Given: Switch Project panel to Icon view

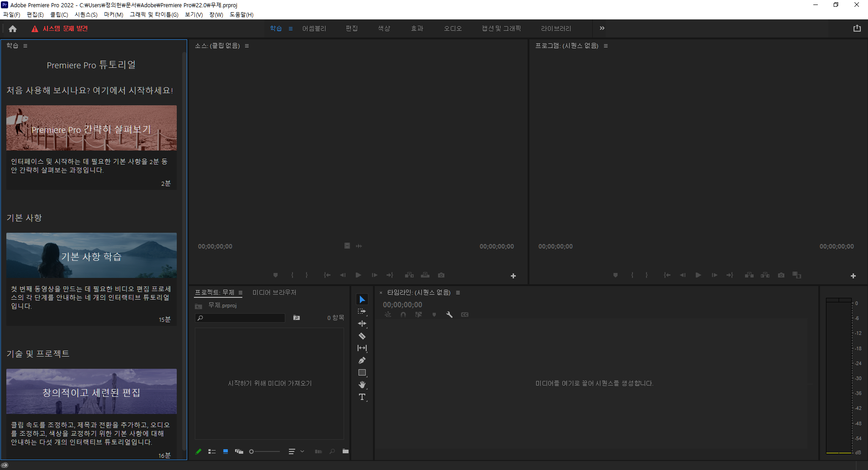Looking at the screenshot, I should (226, 451).
